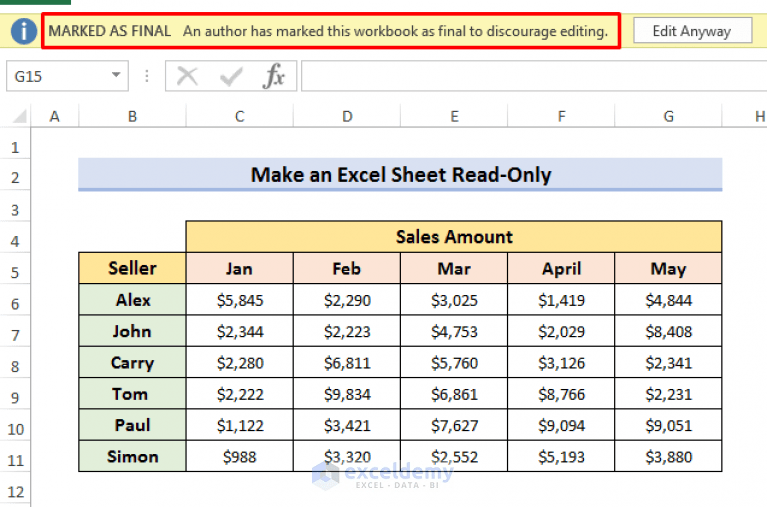Select row 11 header
This screenshot has height=507, width=767.
pos(15,460)
